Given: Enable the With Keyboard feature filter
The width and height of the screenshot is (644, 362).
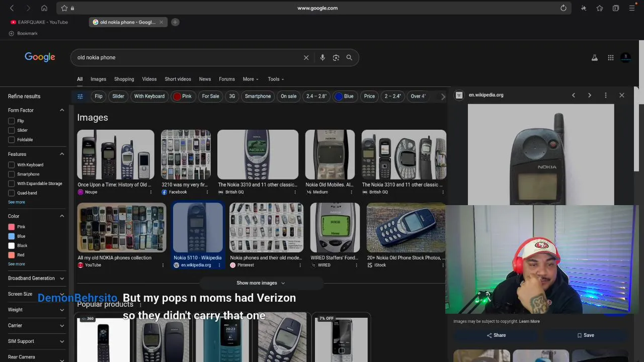Looking at the screenshot, I should [12, 165].
